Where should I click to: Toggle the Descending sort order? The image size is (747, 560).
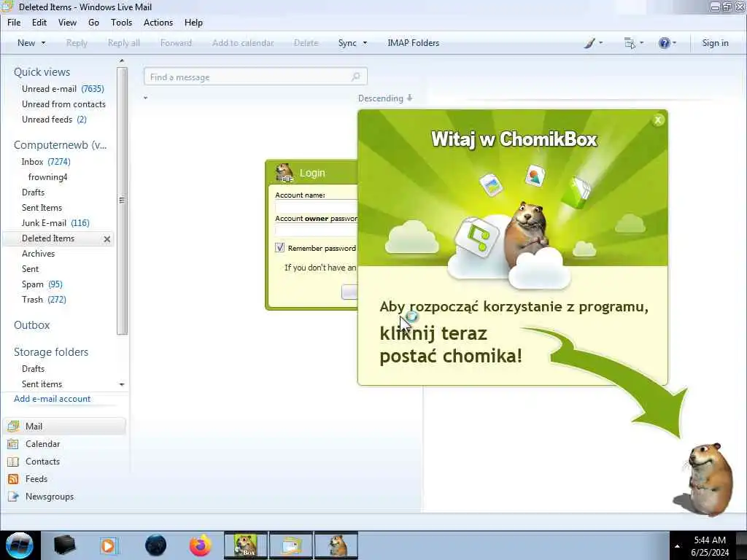[385, 98]
